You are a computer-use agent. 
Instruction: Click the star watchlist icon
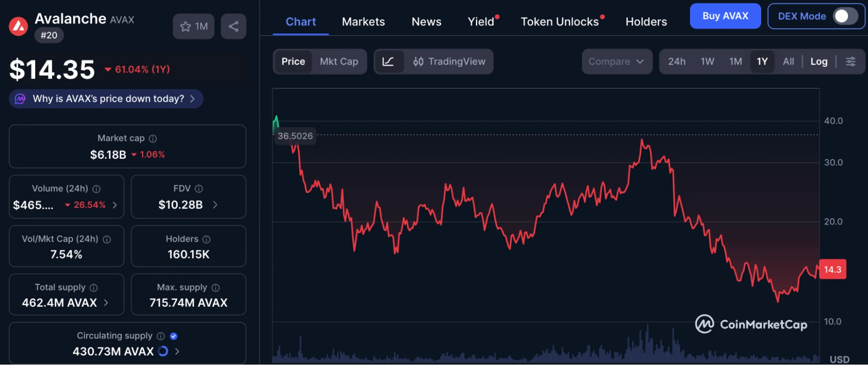pyautogui.click(x=186, y=26)
